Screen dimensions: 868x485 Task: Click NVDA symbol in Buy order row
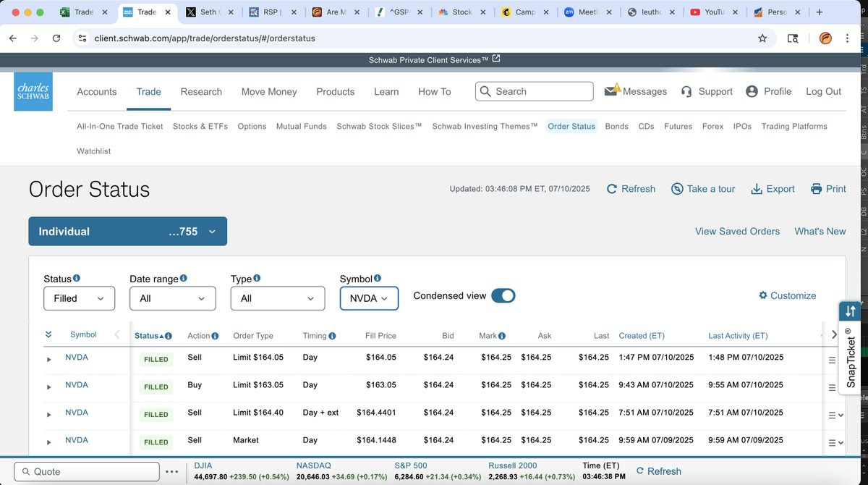pyautogui.click(x=77, y=385)
